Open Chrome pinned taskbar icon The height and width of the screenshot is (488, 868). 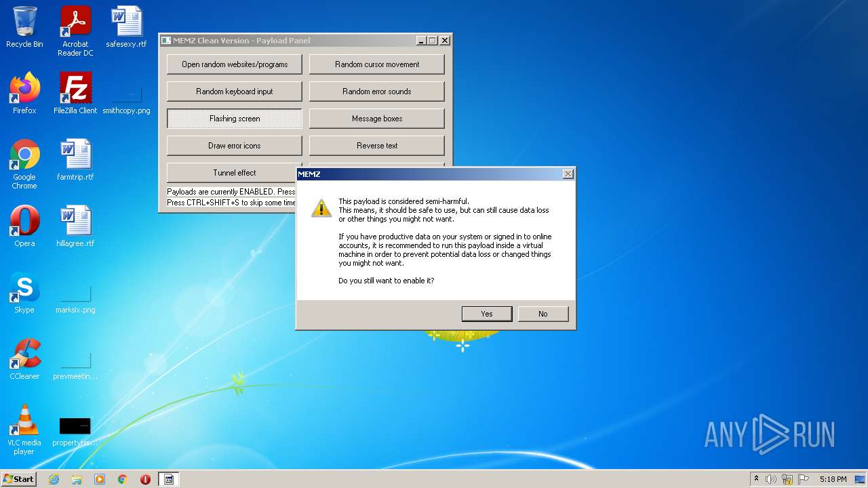point(123,479)
